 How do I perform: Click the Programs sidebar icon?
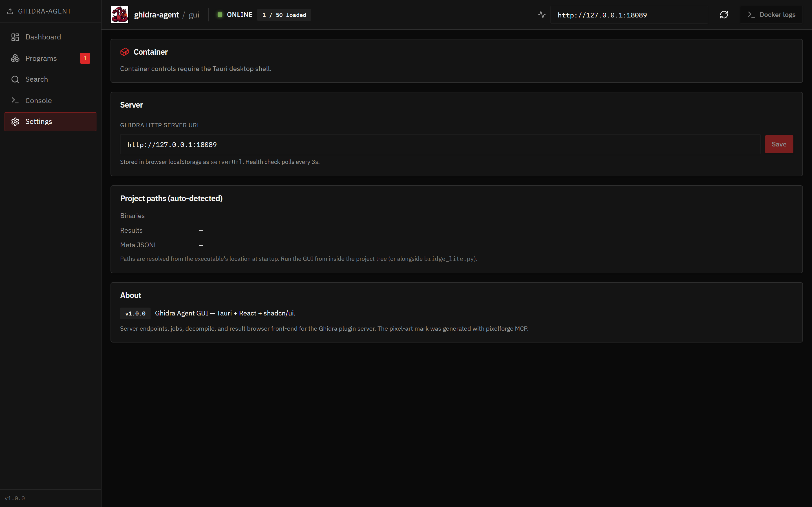pyautogui.click(x=15, y=58)
